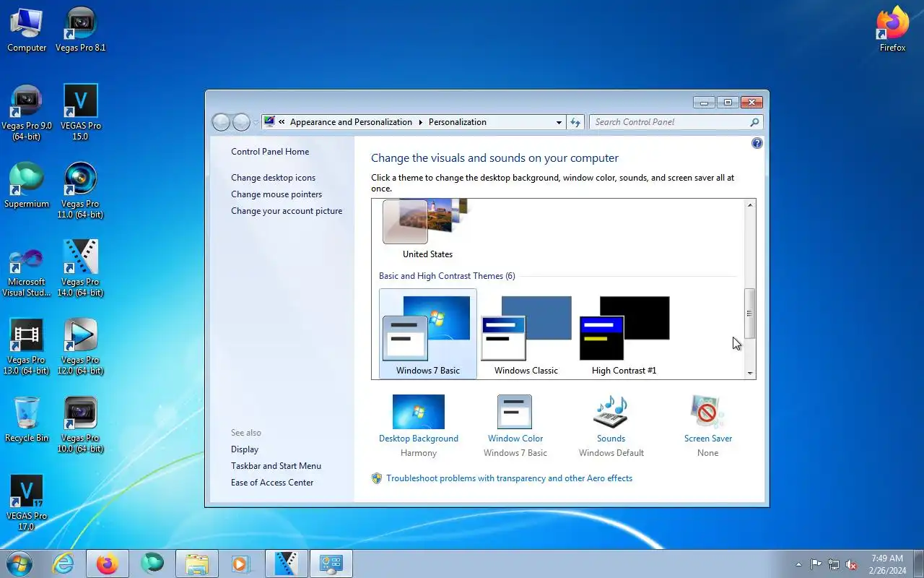Expand the Appearance and Personalization breadcrumb arrow
The image size is (924, 578).
(x=421, y=122)
